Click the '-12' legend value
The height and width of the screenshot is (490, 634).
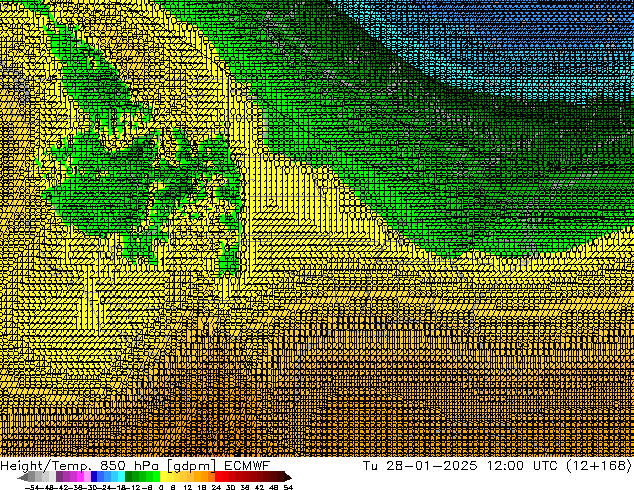click(133, 487)
